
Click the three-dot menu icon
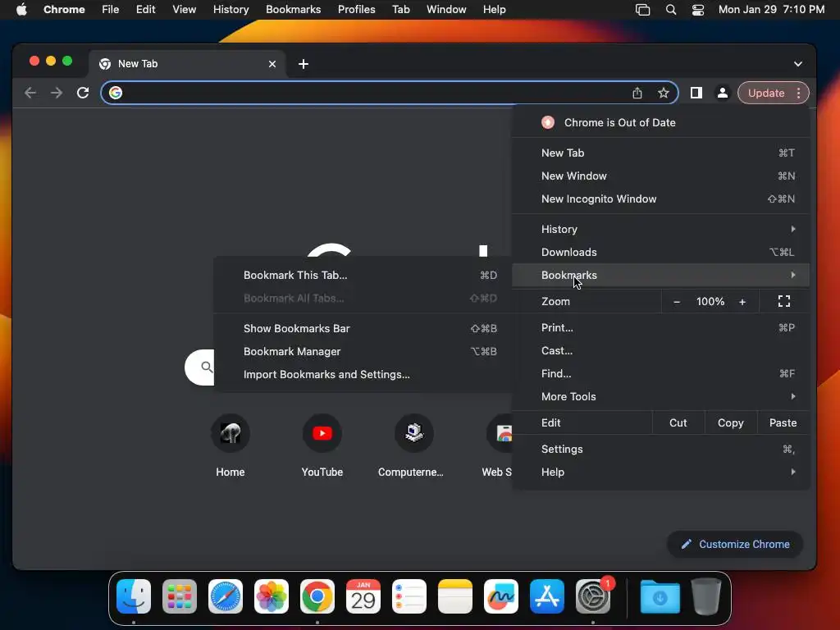[x=798, y=93]
